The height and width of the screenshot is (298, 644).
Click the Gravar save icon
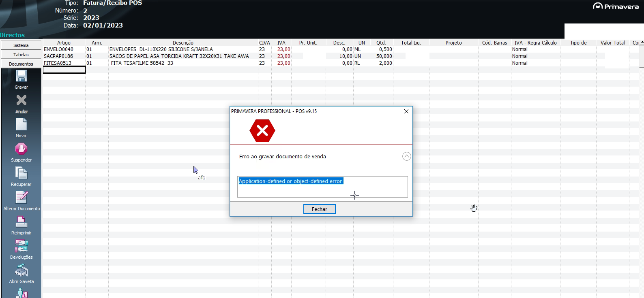tap(21, 77)
